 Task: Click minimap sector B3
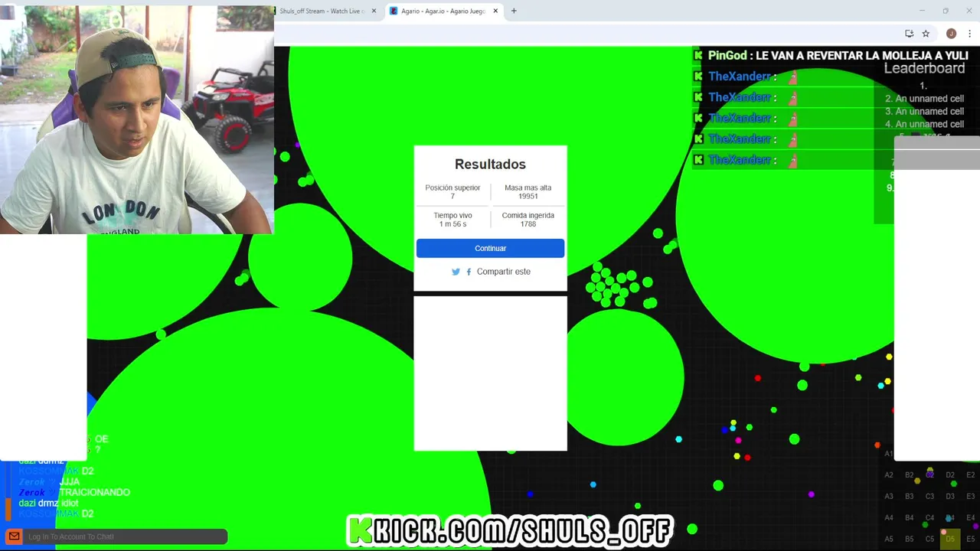[x=910, y=496]
